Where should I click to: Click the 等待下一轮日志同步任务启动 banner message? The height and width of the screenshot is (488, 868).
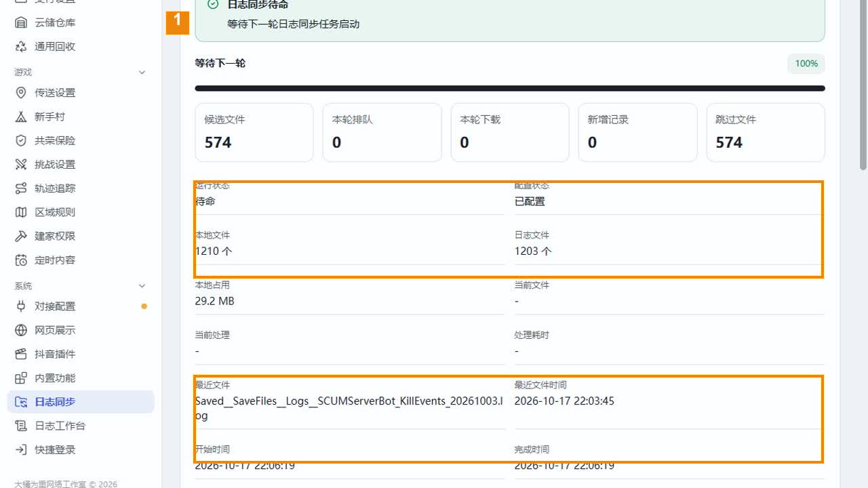pyautogui.click(x=293, y=24)
